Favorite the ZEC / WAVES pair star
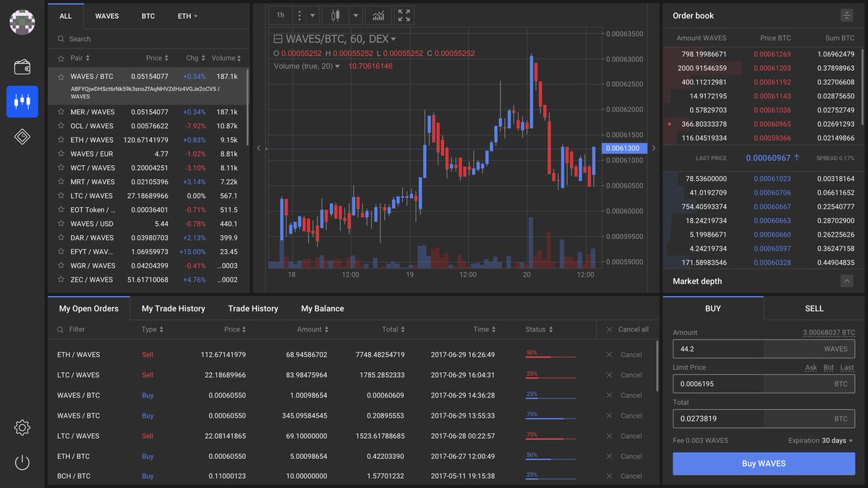Viewport: 868px width, 488px height. pos(61,279)
